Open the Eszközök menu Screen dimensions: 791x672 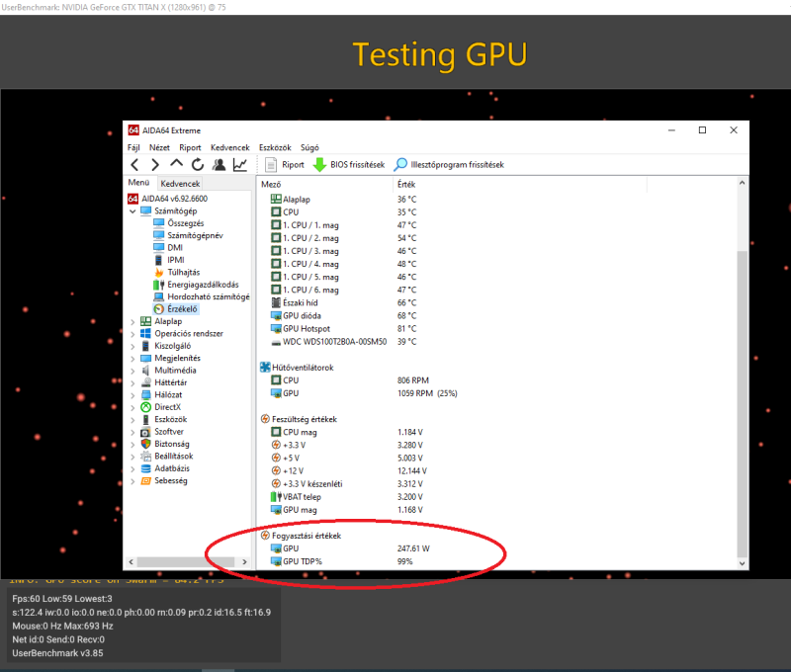tap(275, 147)
